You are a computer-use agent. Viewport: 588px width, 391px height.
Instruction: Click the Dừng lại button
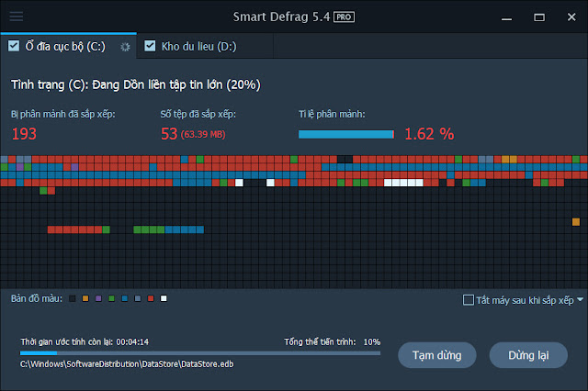pyautogui.click(x=528, y=355)
